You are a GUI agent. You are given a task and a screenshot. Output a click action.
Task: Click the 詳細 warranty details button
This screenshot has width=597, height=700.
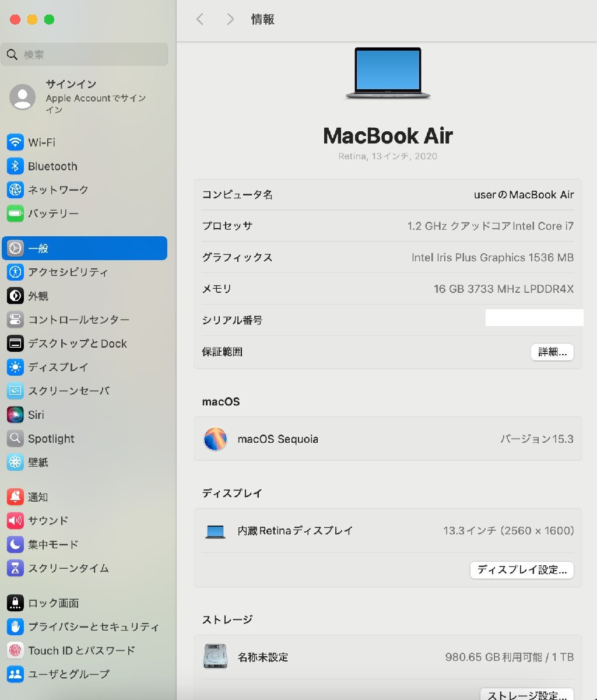pos(552,352)
